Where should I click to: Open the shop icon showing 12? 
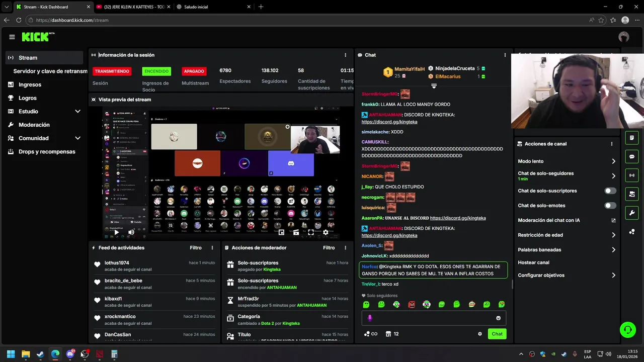click(x=393, y=334)
